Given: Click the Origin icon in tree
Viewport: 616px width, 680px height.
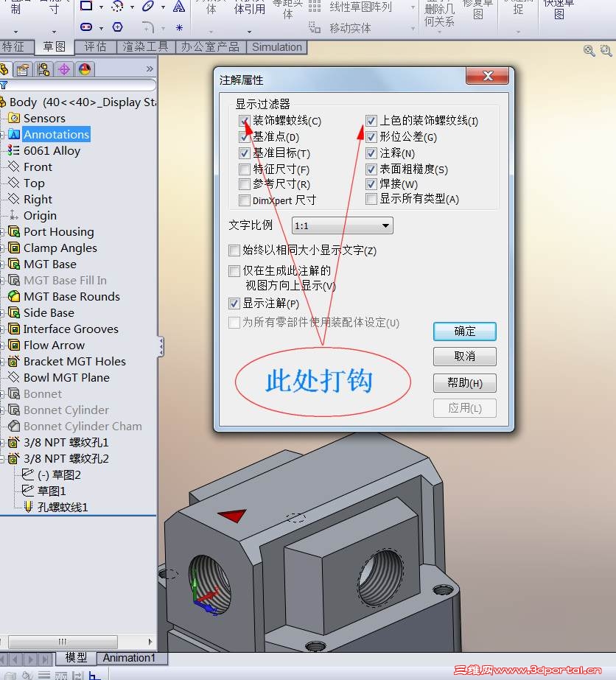Looking at the screenshot, I should pyautogui.click(x=14, y=215).
